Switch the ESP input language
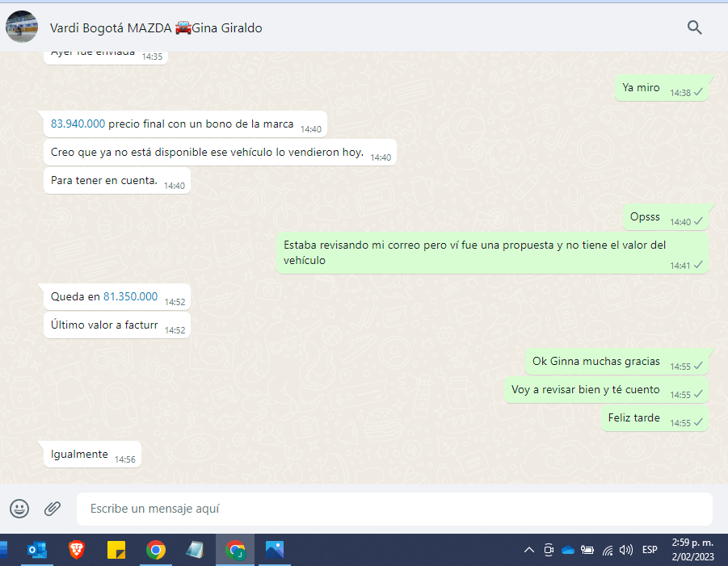The height and width of the screenshot is (566, 728). pos(650,550)
